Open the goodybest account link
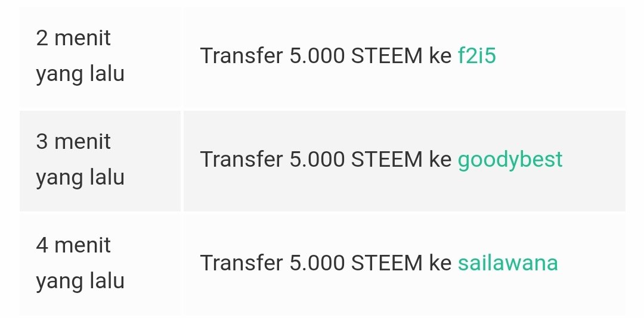644x318 pixels. point(510,160)
